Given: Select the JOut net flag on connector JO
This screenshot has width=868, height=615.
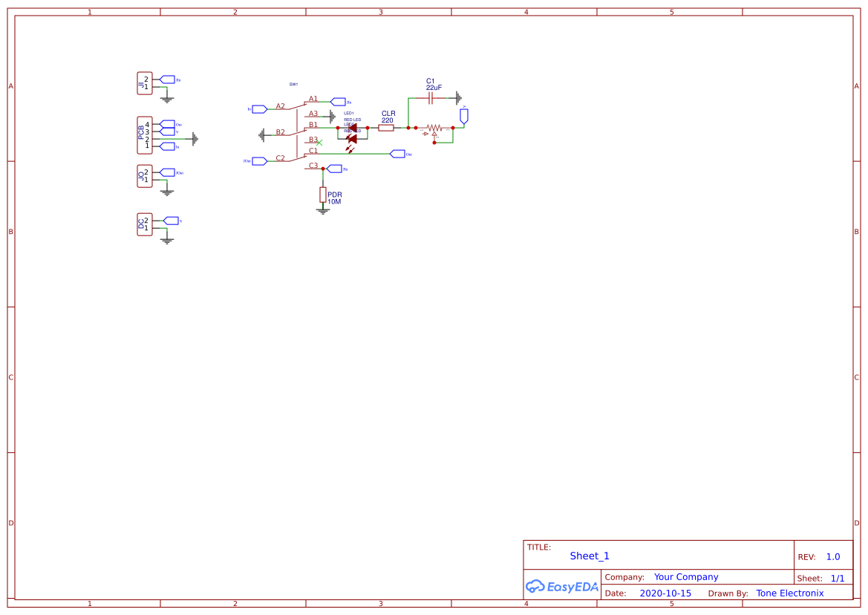Looking at the screenshot, I should pyautogui.click(x=167, y=172).
